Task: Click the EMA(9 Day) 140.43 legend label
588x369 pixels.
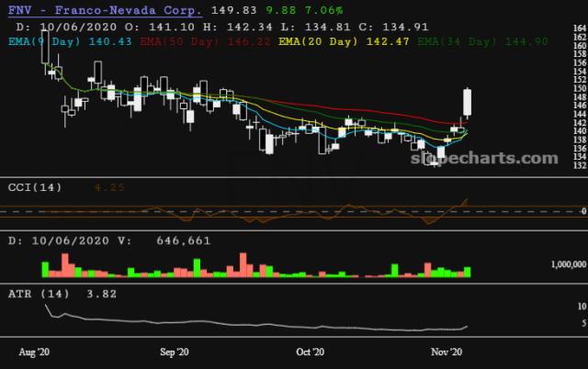Action: (70, 41)
